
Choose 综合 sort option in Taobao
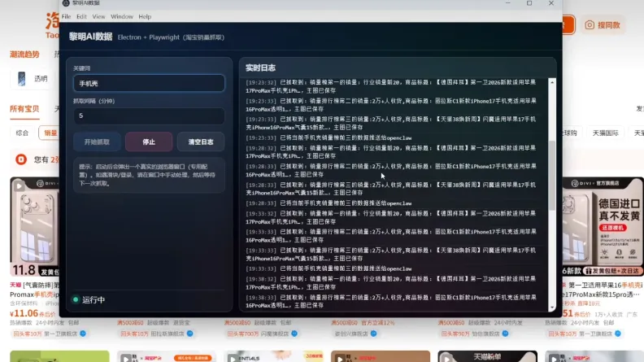pos(22,133)
